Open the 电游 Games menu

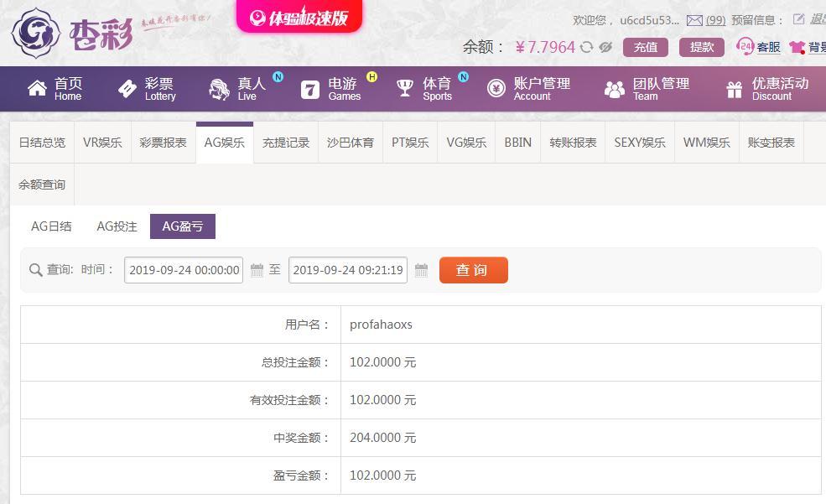click(x=331, y=89)
